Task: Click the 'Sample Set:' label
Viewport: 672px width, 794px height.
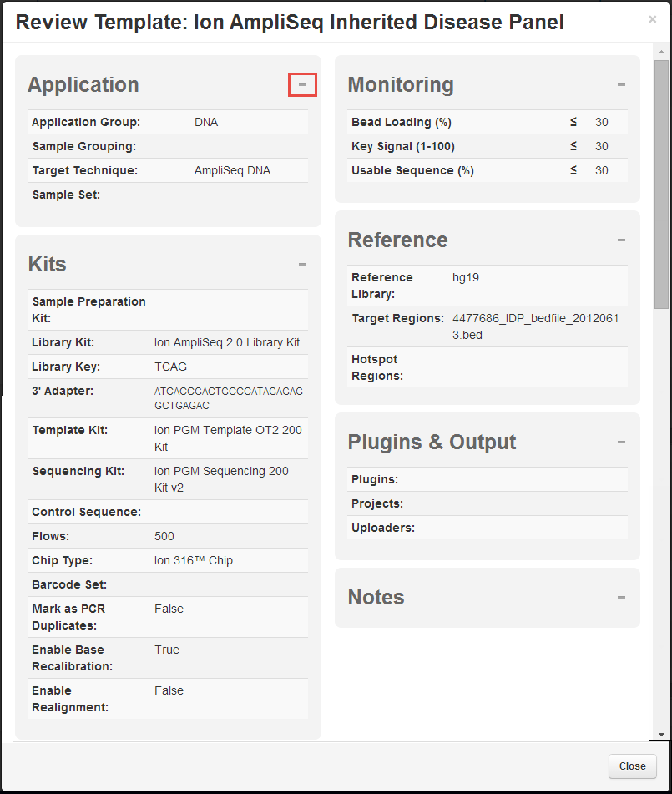Action: click(x=66, y=195)
